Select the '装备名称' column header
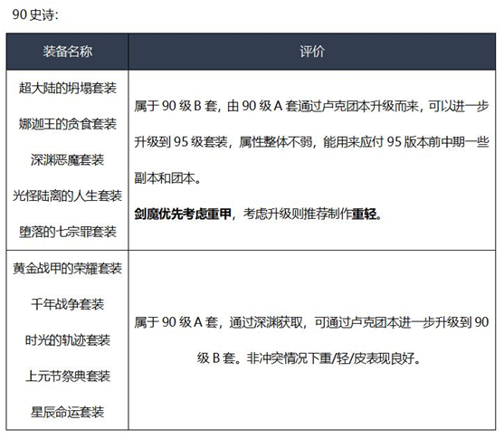 (x=68, y=52)
